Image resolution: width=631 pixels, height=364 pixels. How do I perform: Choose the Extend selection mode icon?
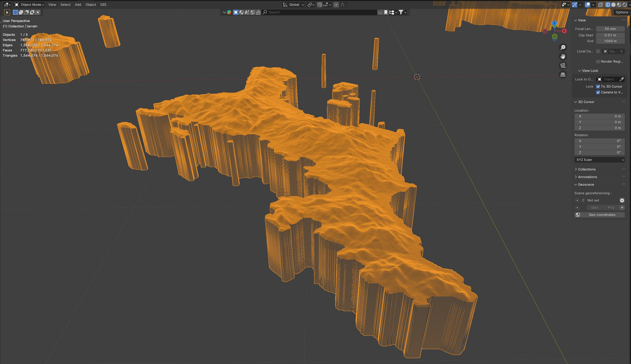[x=21, y=12]
